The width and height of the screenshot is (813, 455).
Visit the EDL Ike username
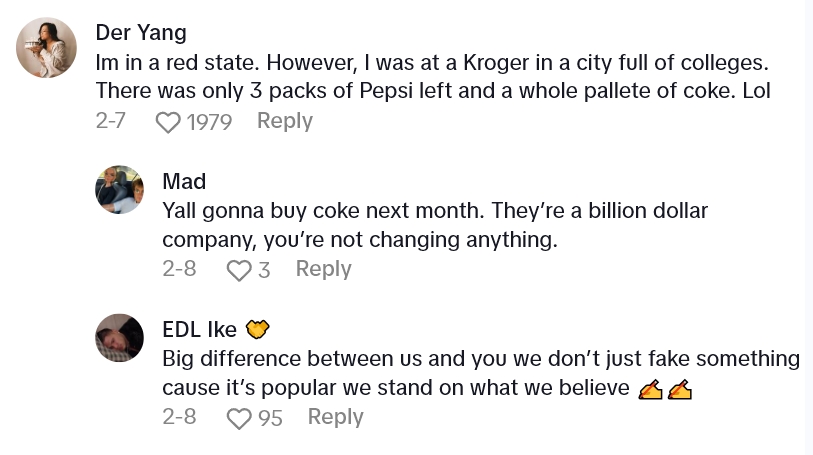(199, 329)
